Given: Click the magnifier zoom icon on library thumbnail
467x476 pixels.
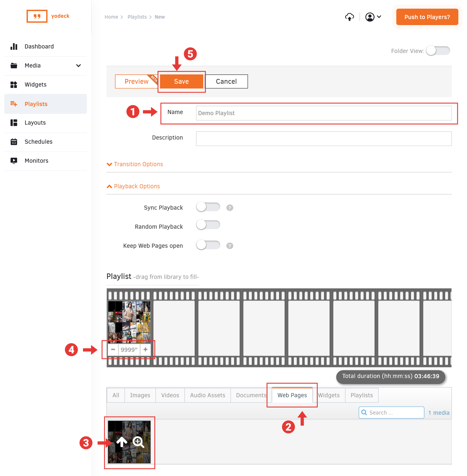Looking at the screenshot, I should (138, 442).
